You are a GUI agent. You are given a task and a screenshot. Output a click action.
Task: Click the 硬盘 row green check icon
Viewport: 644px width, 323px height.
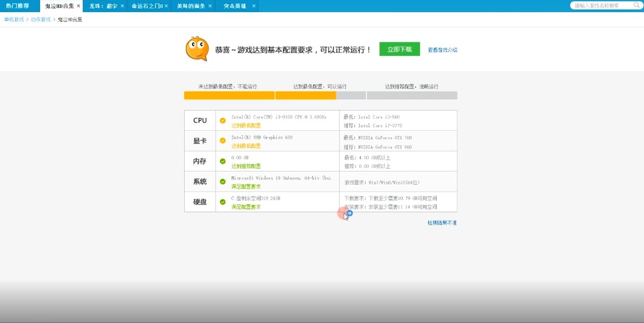point(223,201)
